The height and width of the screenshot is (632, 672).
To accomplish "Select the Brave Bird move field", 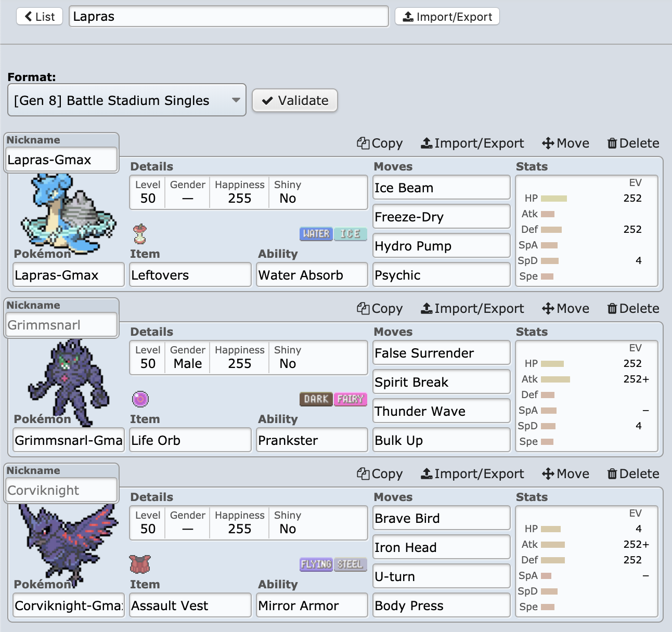I will click(442, 518).
